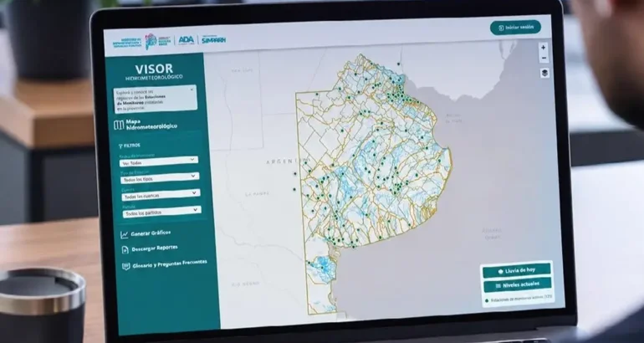
Task: Click the Estaciones de monitoreo activas legend
Action: coord(519,299)
